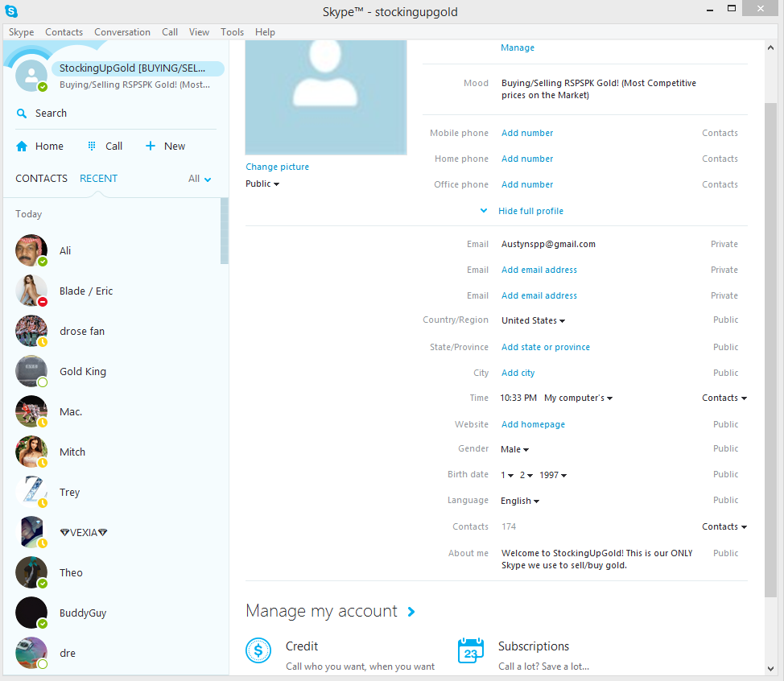This screenshot has width=784, height=681.
Task: Click the Austynspp@gmail.com email
Action: tap(548, 244)
